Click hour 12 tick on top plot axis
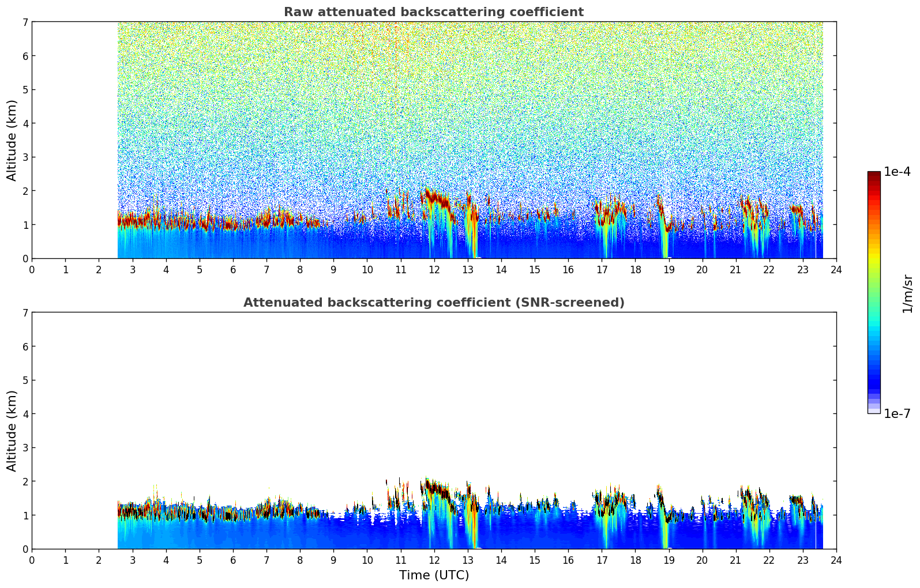The height and width of the screenshot is (588, 920). tap(434, 269)
